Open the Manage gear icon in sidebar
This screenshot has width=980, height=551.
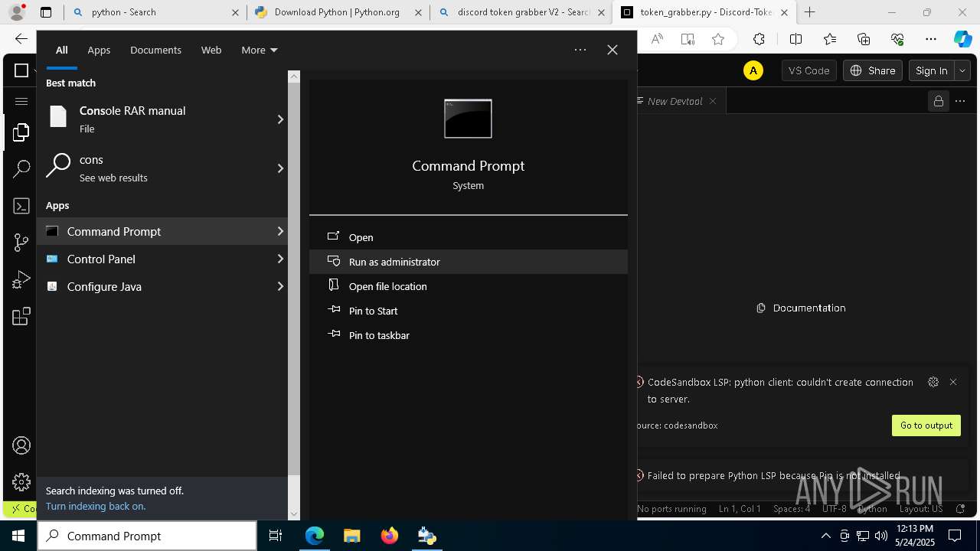click(x=21, y=482)
